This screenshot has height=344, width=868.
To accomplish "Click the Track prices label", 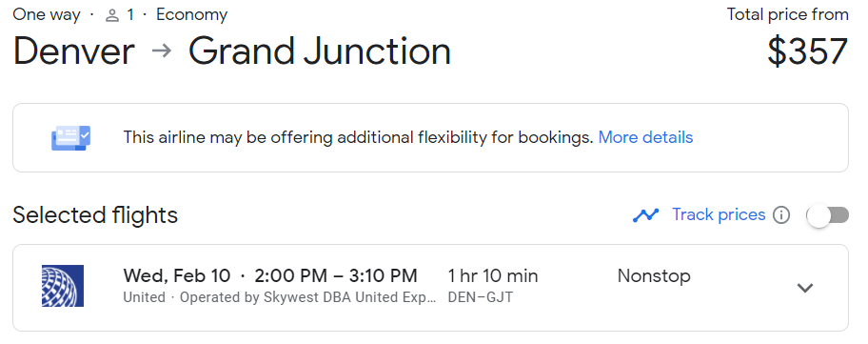I will point(719,214).
